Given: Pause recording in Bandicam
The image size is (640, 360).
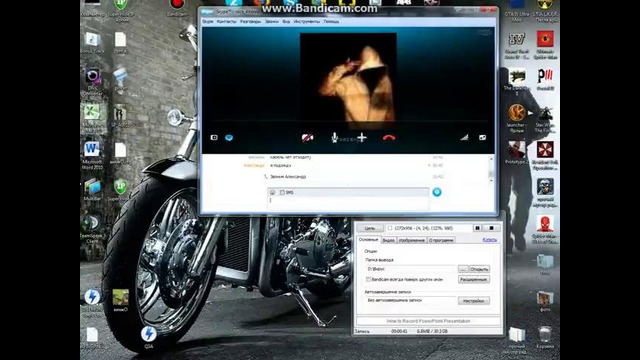Looking at the screenshot, I should point(478,228).
